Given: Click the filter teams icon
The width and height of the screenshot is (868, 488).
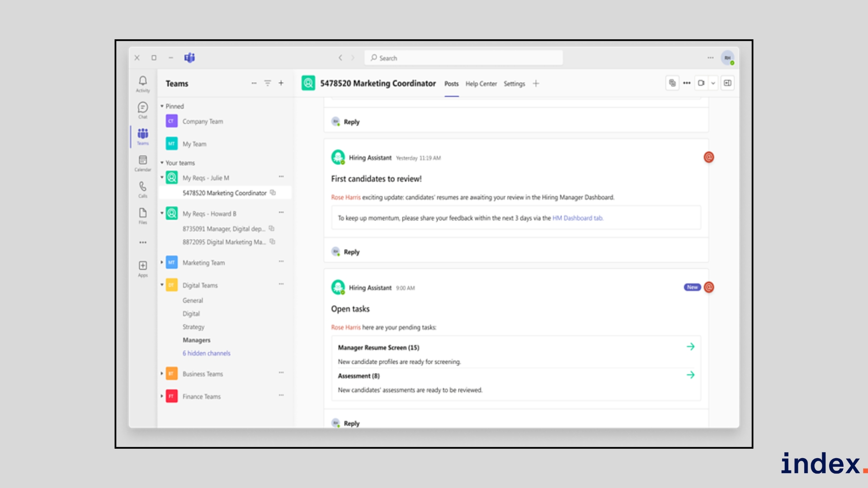Looking at the screenshot, I should point(268,83).
